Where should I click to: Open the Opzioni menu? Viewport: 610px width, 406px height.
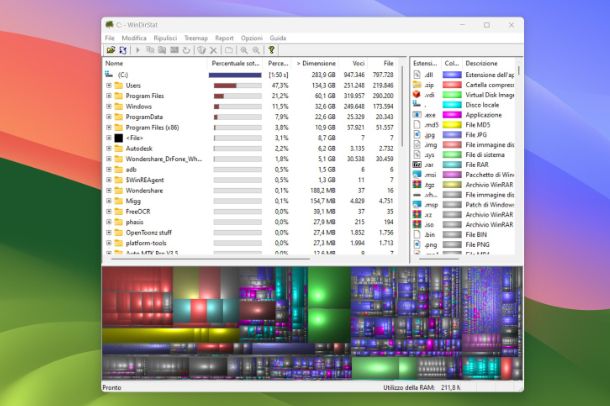tap(252, 38)
